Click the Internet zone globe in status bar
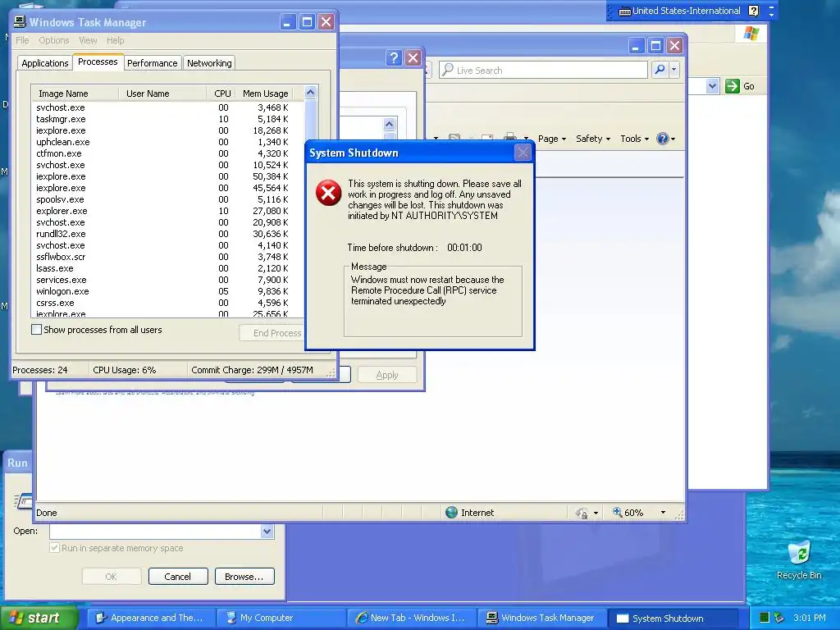 click(x=452, y=512)
